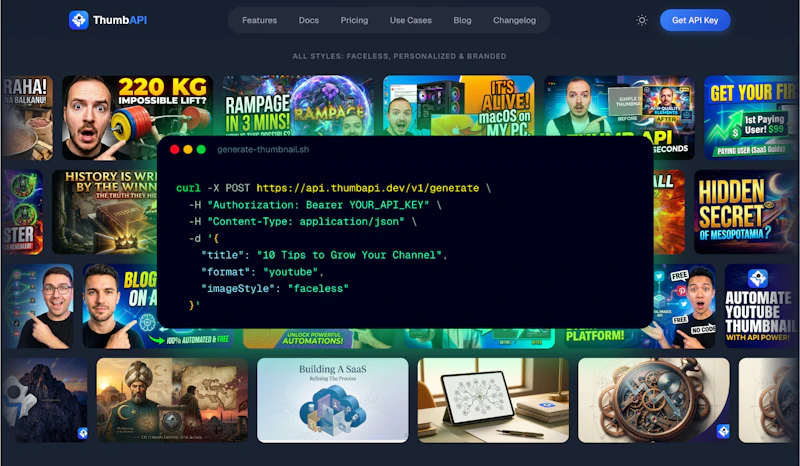The image size is (800, 466).
Task: Open the Ottoman sultan map thumbnail
Action: [x=172, y=400]
